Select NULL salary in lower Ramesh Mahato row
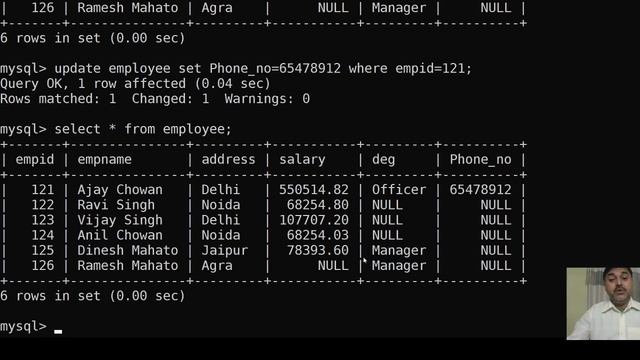 point(333,265)
